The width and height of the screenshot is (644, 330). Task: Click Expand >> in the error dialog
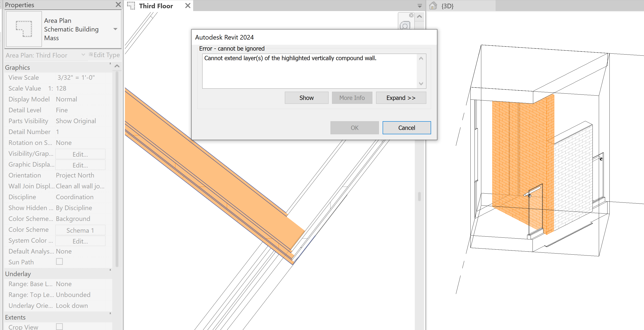pyautogui.click(x=401, y=98)
